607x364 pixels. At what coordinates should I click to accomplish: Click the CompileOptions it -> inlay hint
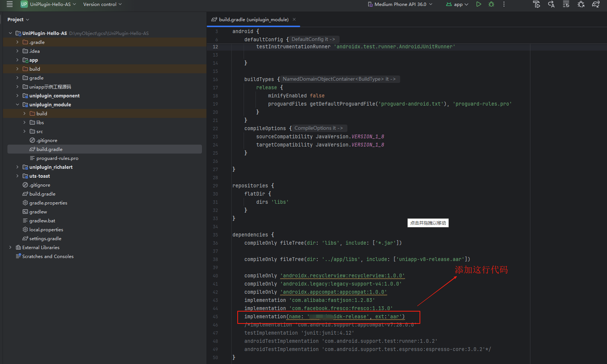coord(319,128)
